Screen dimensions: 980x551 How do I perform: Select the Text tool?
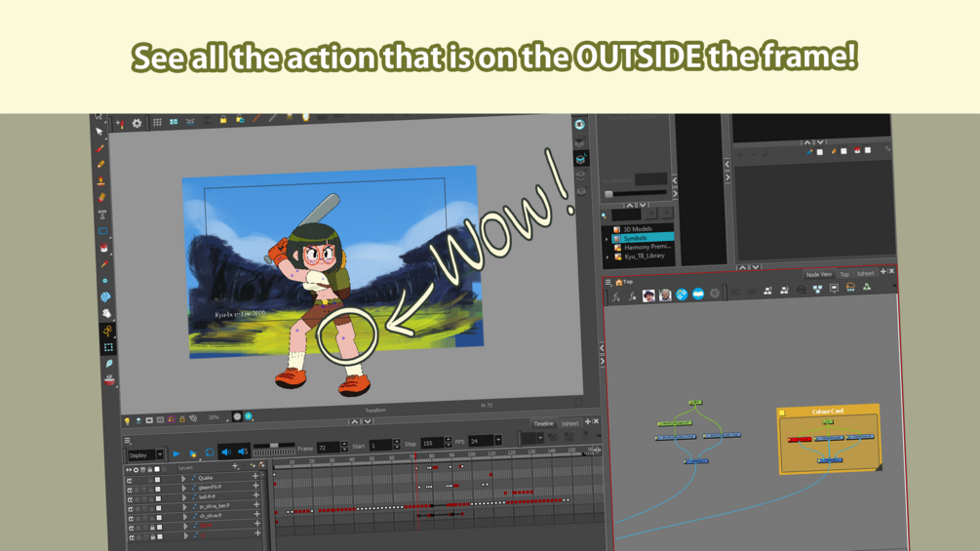[x=102, y=215]
